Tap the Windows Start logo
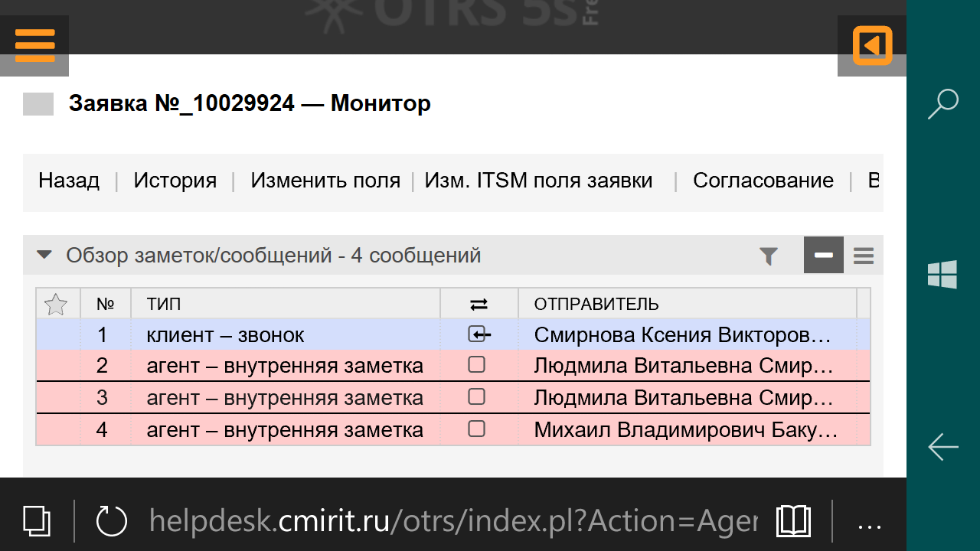The width and height of the screenshot is (980, 551). tap(942, 274)
